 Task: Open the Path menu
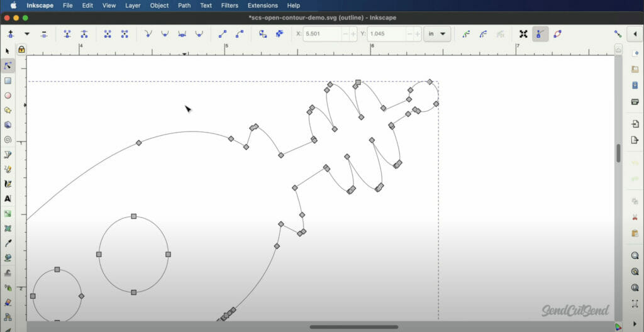184,6
